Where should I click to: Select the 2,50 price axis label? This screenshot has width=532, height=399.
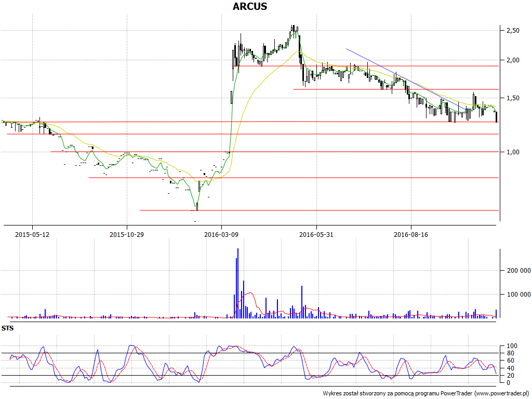click(513, 31)
